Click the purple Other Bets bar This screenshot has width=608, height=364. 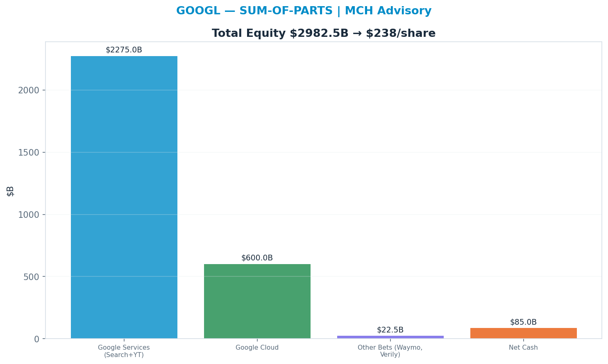coord(390,337)
